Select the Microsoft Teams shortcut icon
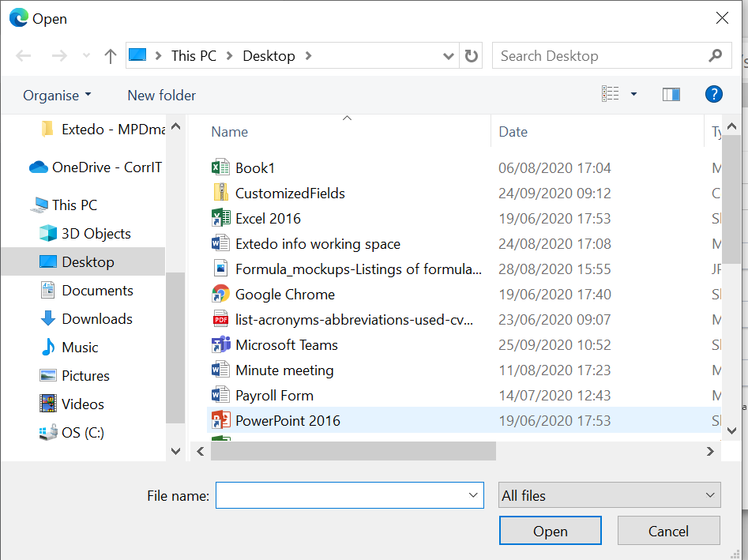The image size is (748, 560). click(220, 345)
